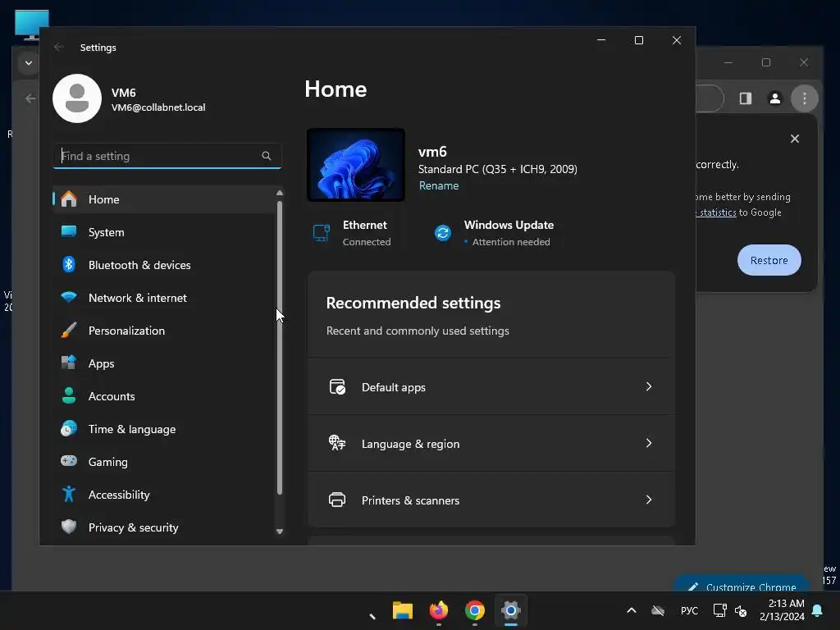Screen dimensions: 840x630
Task: Click Chrome profile icon
Action: pos(775,98)
